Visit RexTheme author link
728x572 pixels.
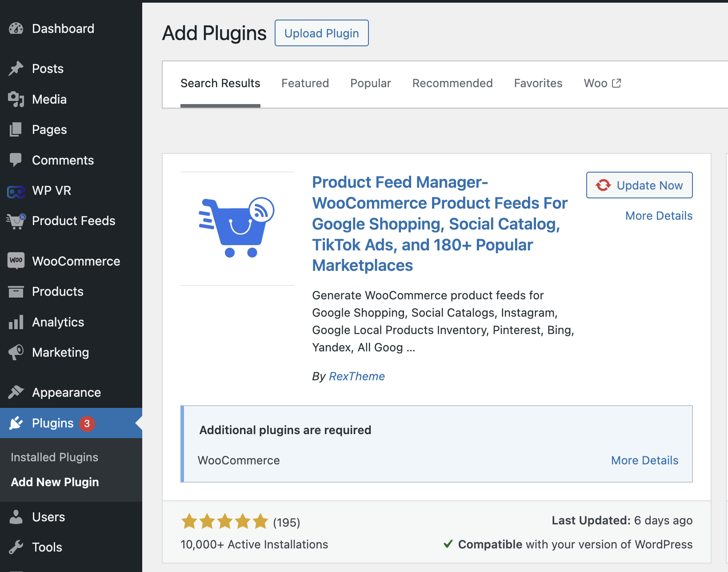(357, 376)
